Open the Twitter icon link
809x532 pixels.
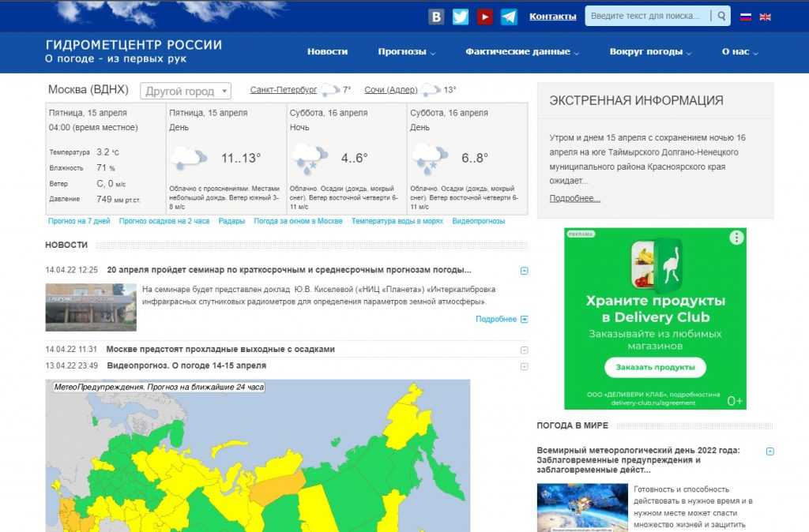pyautogui.click(x=461, y=17)
